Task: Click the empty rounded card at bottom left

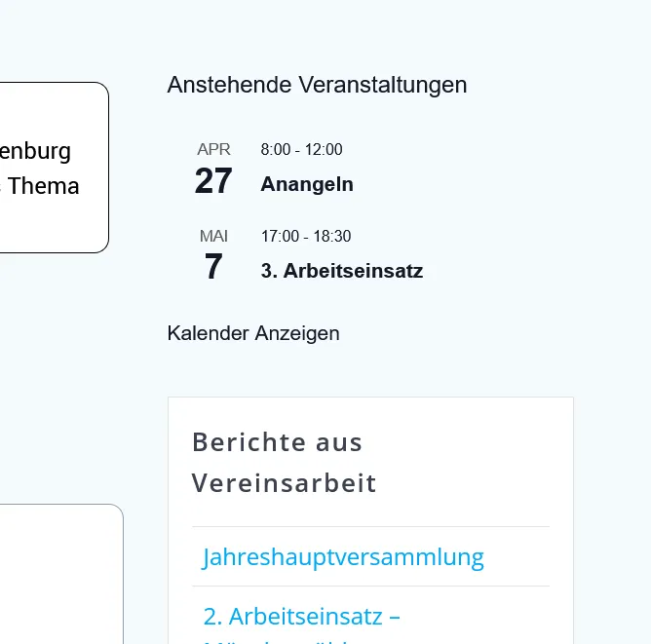Action: click(x=61, y=574)
